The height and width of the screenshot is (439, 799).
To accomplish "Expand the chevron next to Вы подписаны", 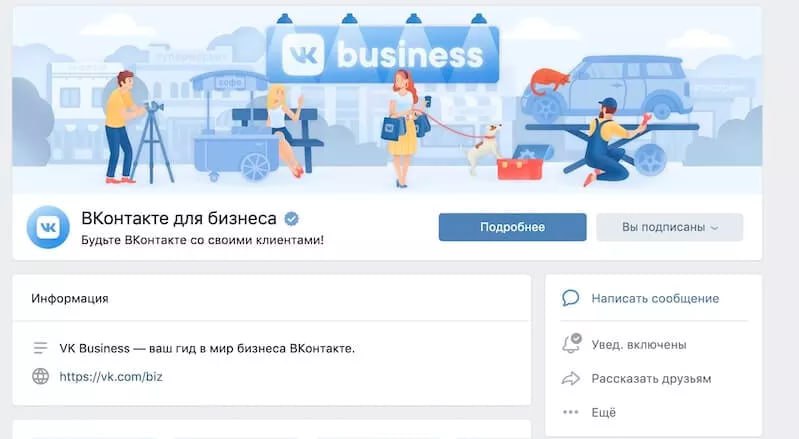I will (714, 228).
